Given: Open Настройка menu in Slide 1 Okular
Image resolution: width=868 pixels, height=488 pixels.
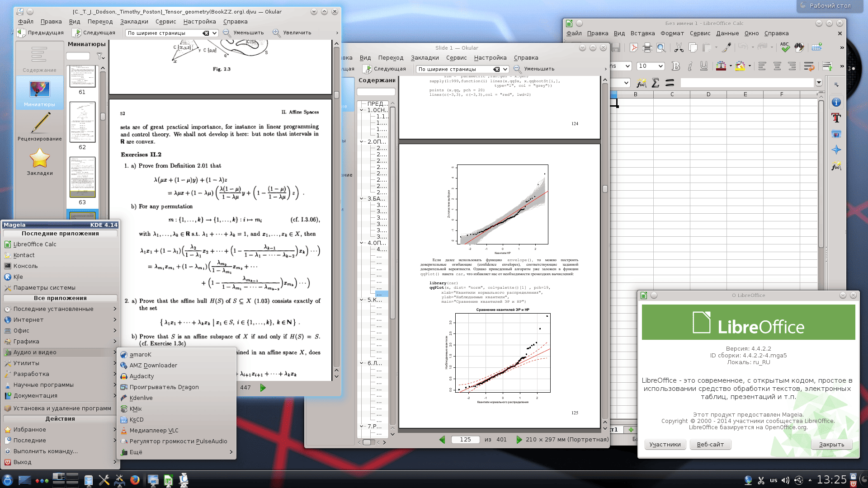Looking at the screenshot, I should (490, 58).
